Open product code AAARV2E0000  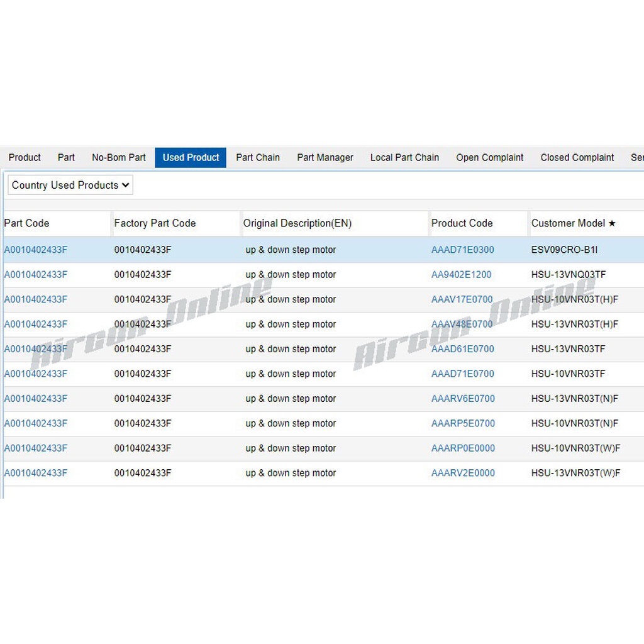tap(463, 473)
